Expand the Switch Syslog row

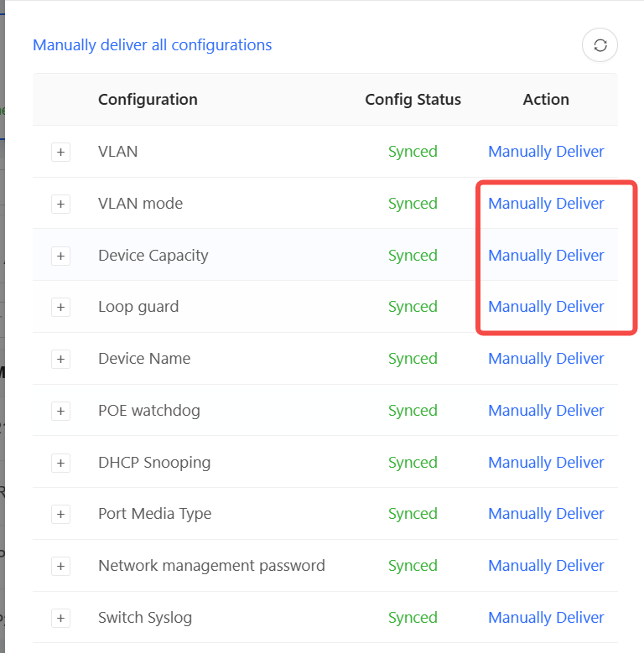click(x=61, y=618)
